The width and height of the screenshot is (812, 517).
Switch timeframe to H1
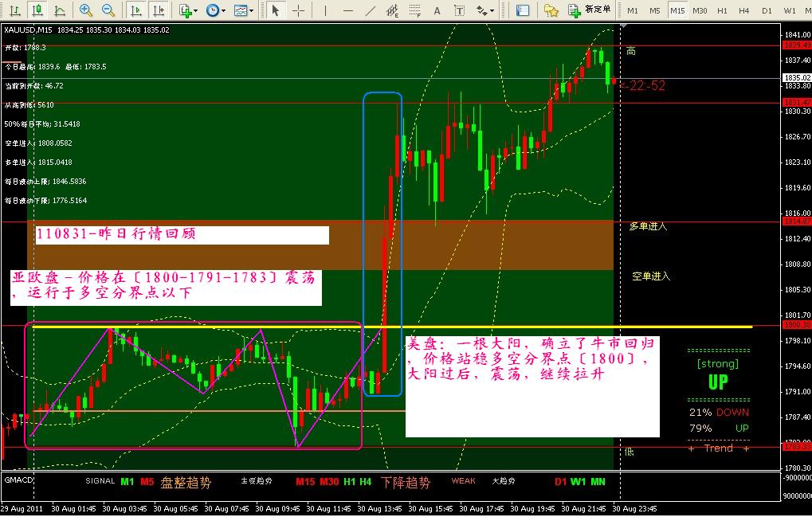pyautogui.click(x=722, y=10)
